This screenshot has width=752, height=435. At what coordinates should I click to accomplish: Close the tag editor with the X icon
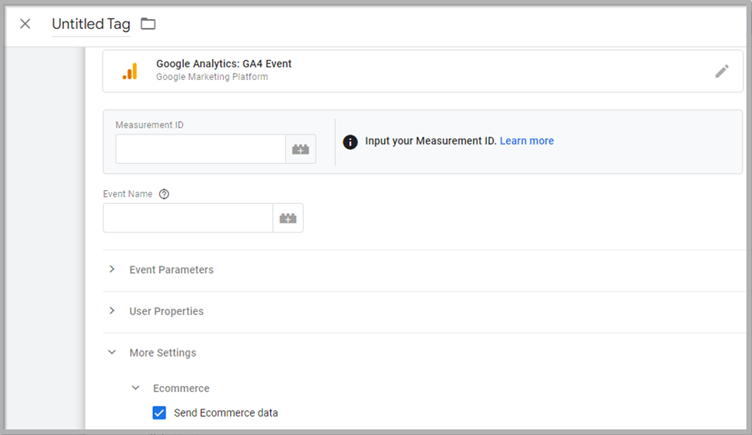click(25, 24)
